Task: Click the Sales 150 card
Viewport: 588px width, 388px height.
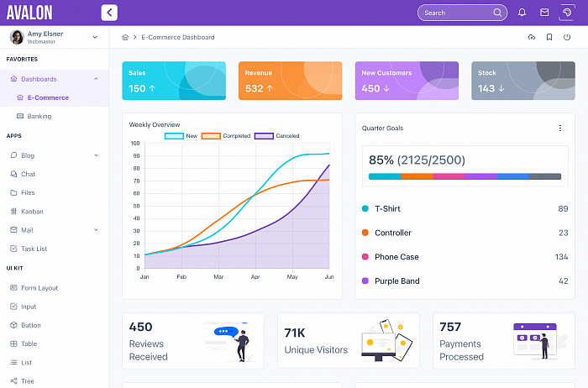Action: pos(174,81)
